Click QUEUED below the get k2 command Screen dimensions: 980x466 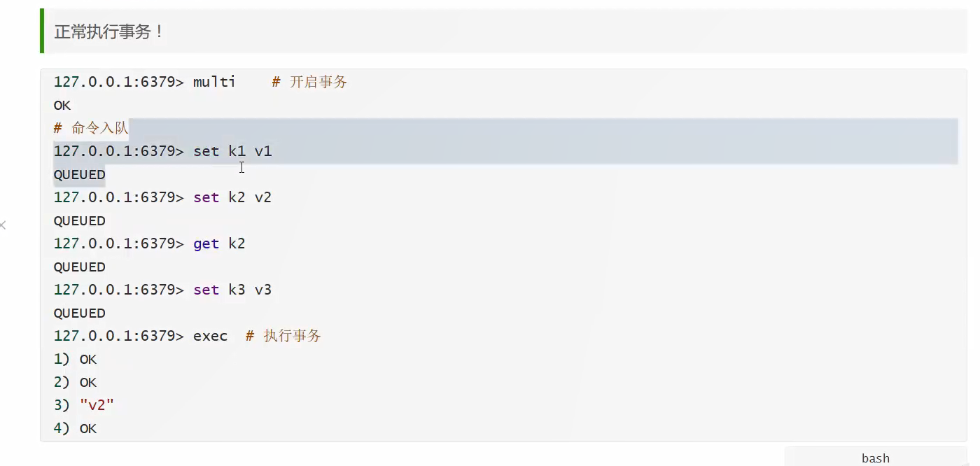(79, 267)
